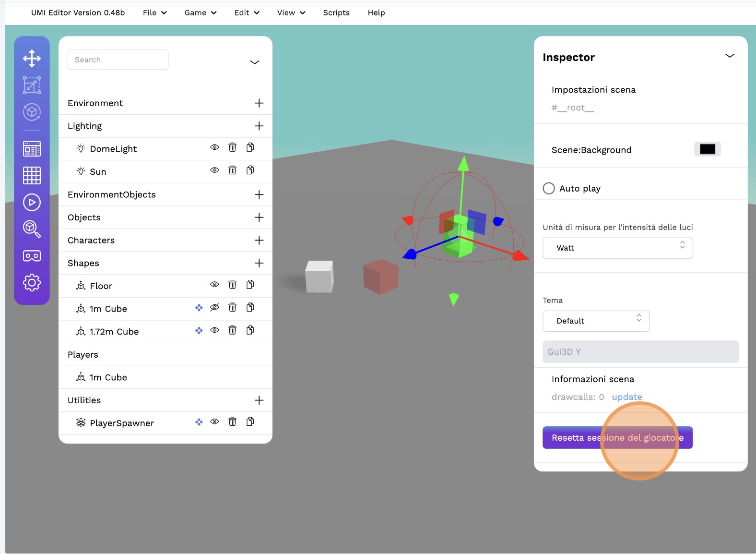Select the move/translate tool in sidebar
Image resolution: width=756 pixels, height=554 pixels.
(32, 59)
